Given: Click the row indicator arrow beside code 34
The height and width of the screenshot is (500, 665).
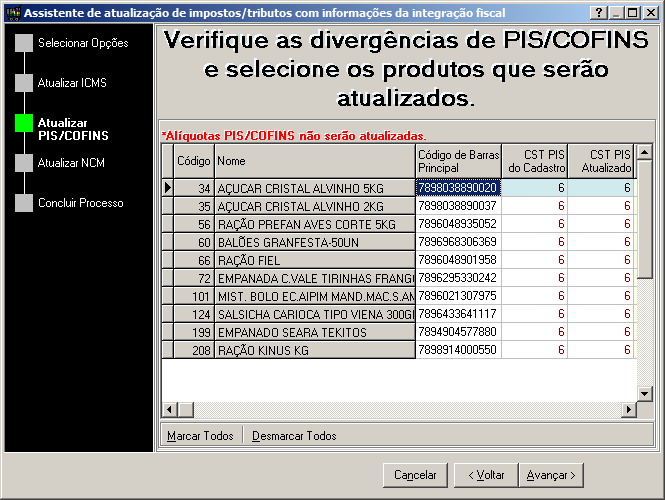Looking at the screenshot, I should 167,187.
